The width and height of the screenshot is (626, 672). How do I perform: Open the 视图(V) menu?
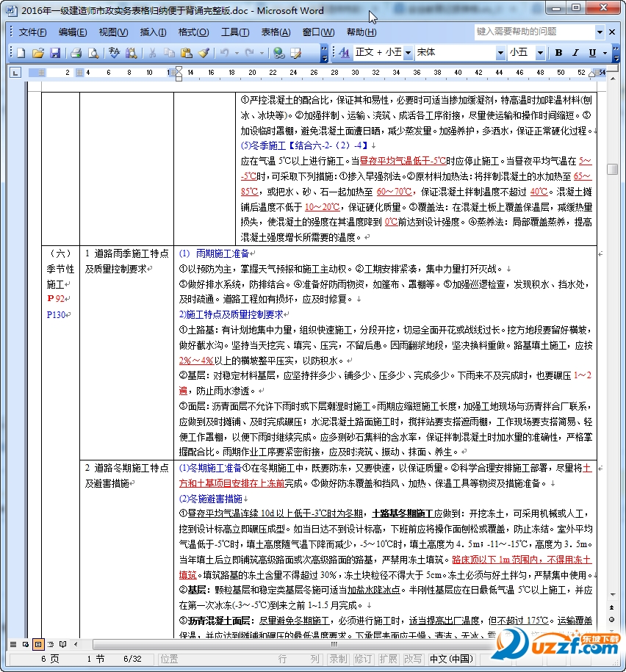point(113,32)
